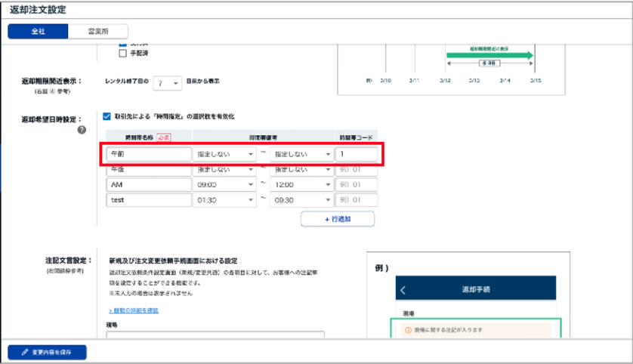Click the 午前 time slot name field
Image resolution: width=633 pixels, height=364 pixels.
click(149, 154)
